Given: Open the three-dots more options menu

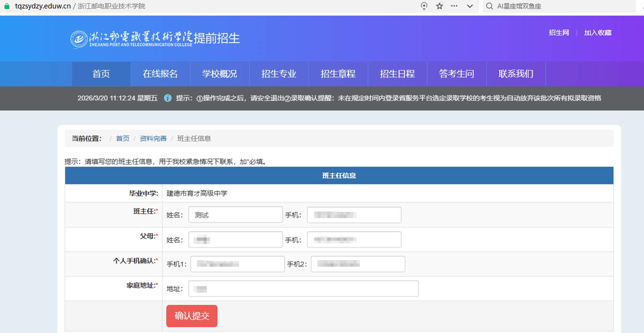Looking at the screenshot, I should click(x=454, y=6).
